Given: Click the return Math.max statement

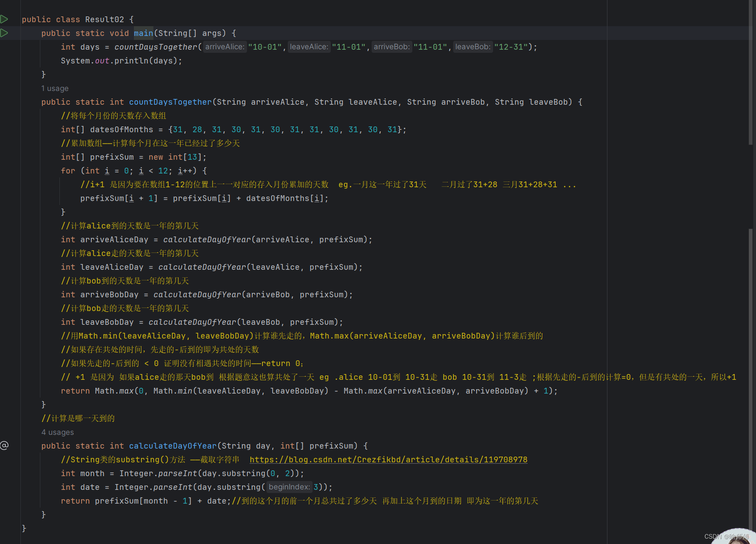Looking at the screenshot, I should [x=309, y=391].
